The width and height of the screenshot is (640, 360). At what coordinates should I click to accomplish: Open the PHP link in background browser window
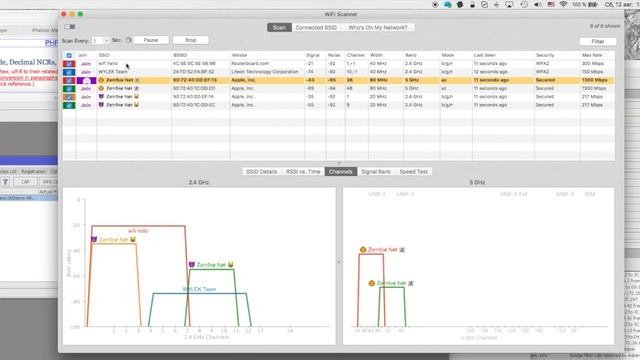[51, 43]
